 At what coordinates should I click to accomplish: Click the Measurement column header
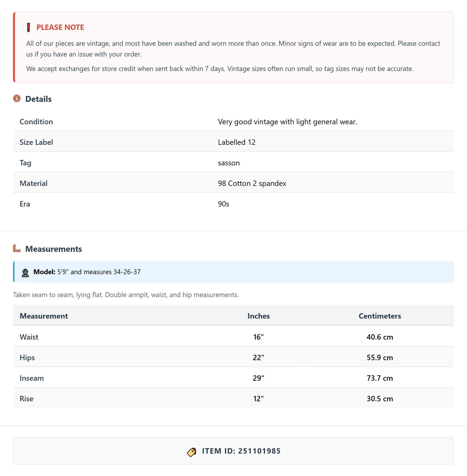(44, 316)
